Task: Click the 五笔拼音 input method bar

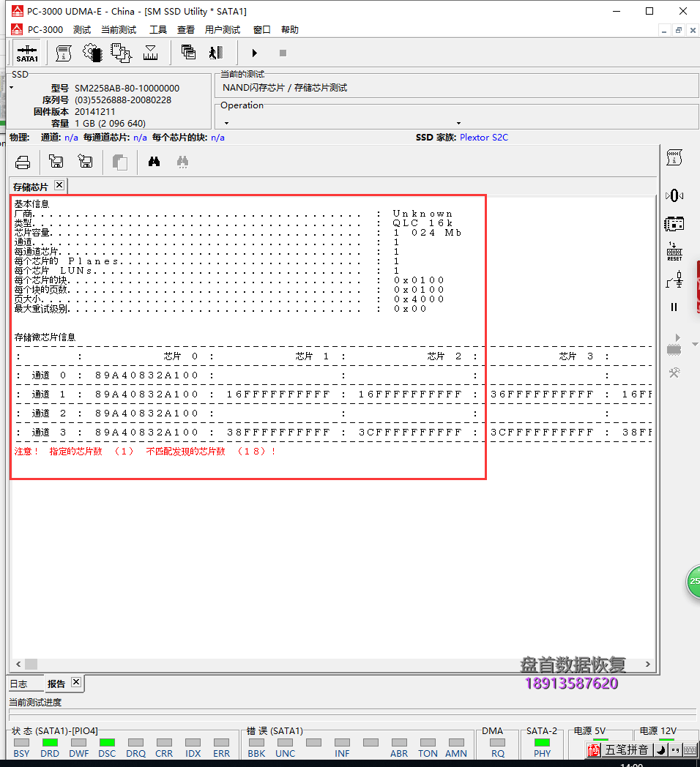Action: coord(627,749)
